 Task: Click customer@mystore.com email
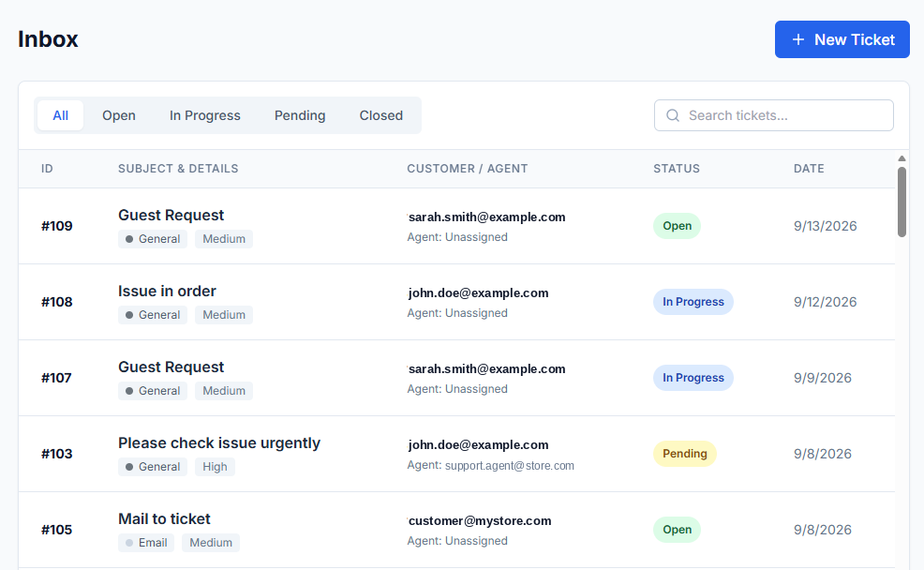480,521
